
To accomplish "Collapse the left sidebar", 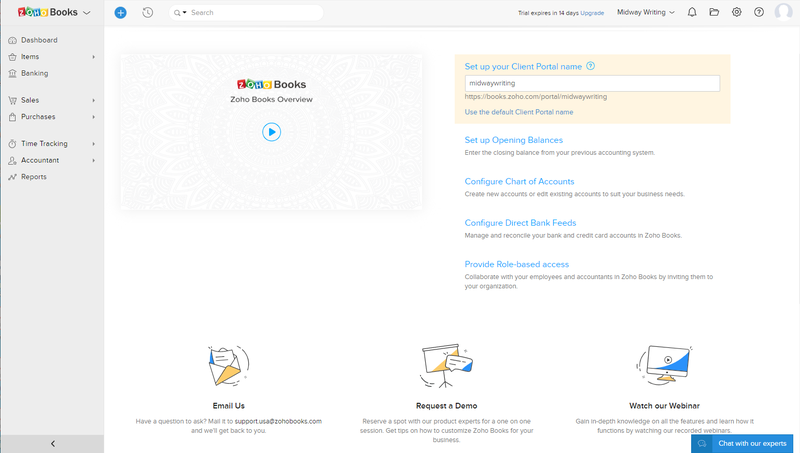I will (53, 444).
